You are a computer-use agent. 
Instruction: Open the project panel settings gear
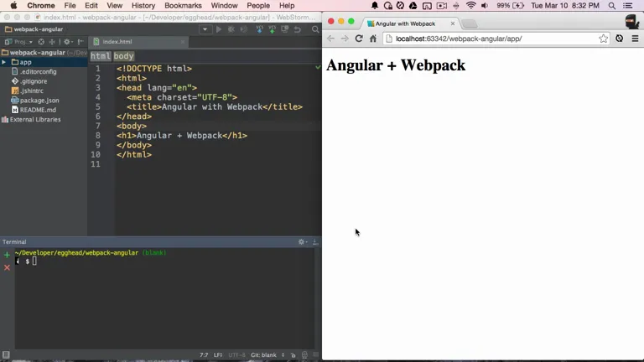67,41
